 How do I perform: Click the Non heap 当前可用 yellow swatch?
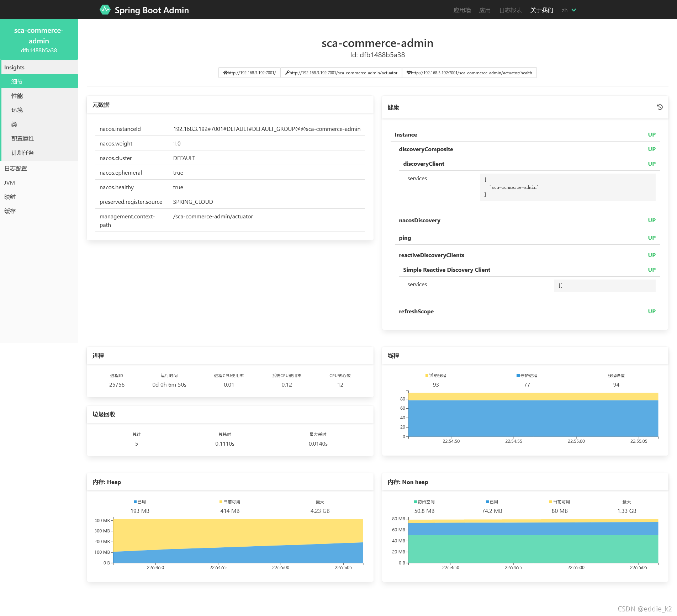551,502
